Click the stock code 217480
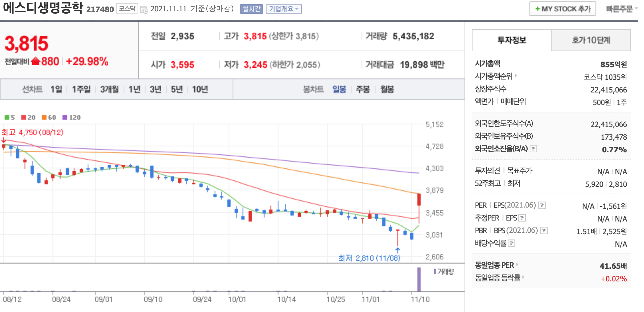This screenshot has width=644, height=312. coord(100,9)
